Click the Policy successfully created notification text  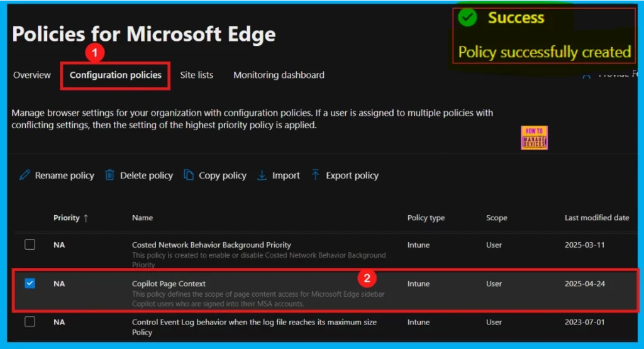click(x=545, y=52)
